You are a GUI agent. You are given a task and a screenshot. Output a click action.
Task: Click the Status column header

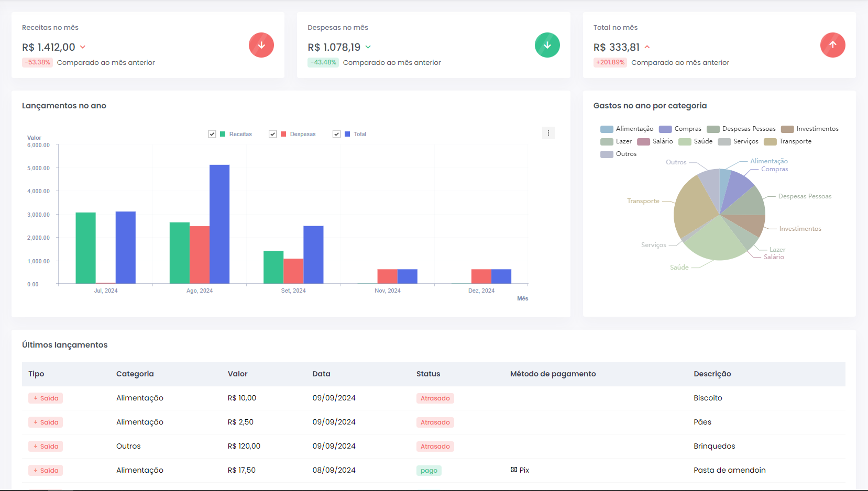point(428,374)
